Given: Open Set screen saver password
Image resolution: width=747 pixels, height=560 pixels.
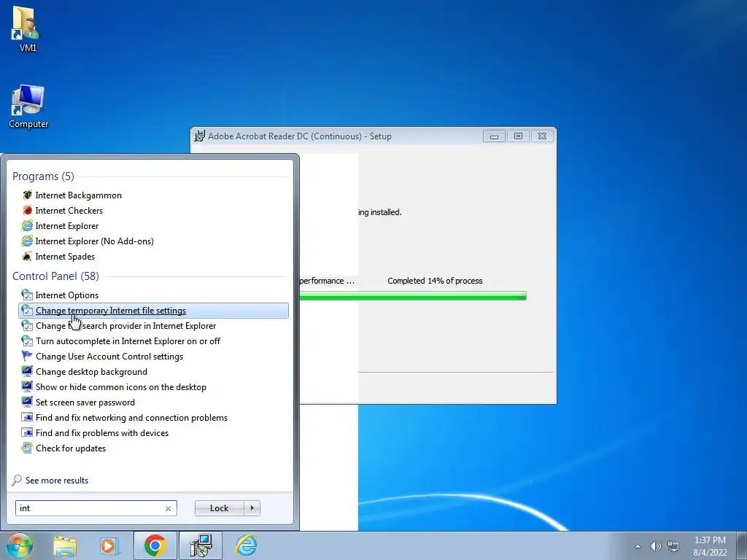Looking at the screenshot, I should (85, 402).
